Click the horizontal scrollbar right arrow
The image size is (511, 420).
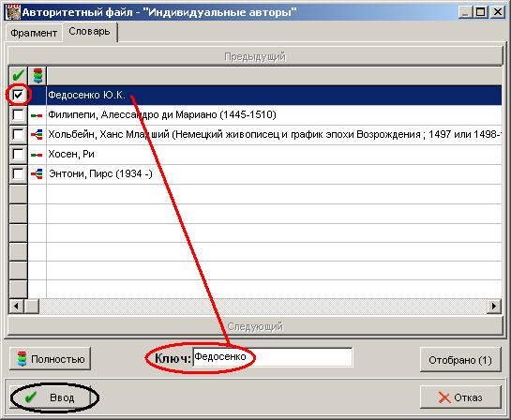pyautogui.click(x=494, y=307)
